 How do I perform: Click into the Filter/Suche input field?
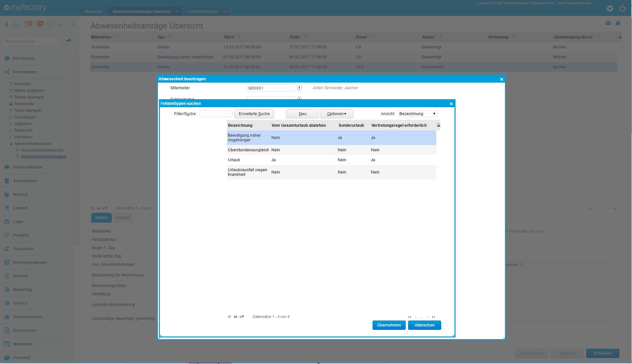click(216, 114)
